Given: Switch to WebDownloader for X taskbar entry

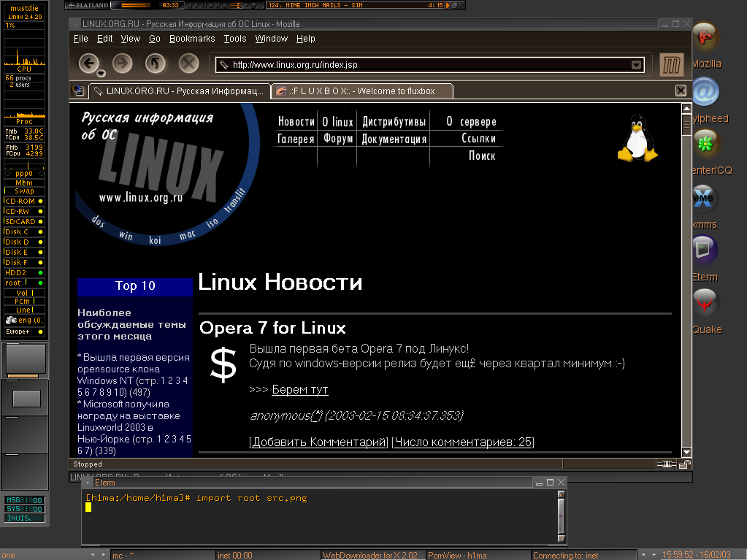Looking at the screenshot, I should [x=373, y=555].
